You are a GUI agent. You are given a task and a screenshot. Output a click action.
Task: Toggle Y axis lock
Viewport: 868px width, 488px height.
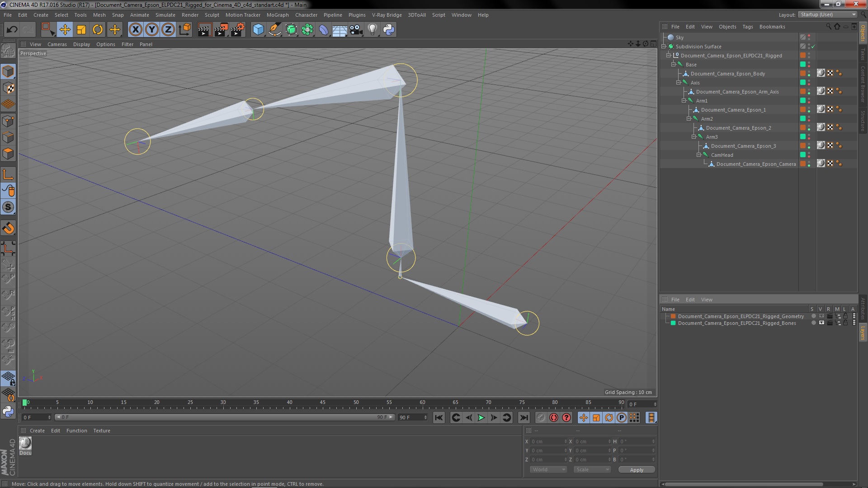pos(152,30)
